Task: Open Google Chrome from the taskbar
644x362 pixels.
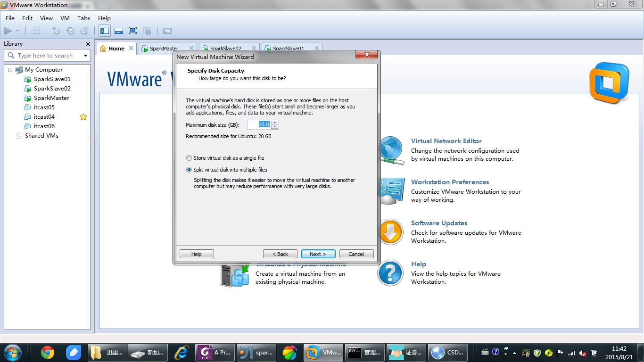Action: 47,352
